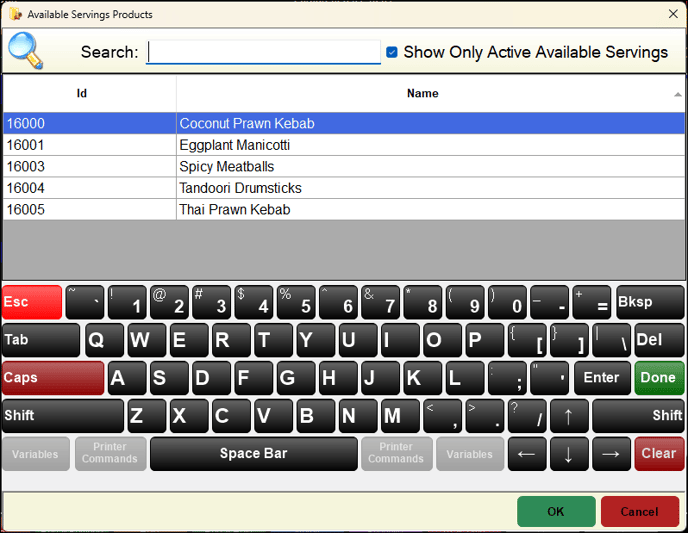Tap the R key
This screenshot has width=688, height=533.
coord(231,340)
